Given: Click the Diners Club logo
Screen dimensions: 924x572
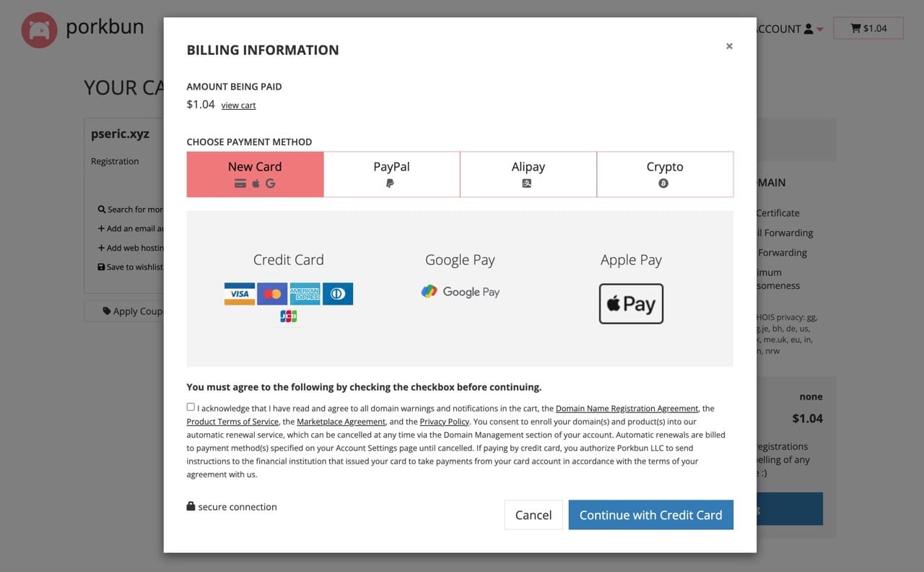Looking at the screenshot, I should [x=338, y=294].
